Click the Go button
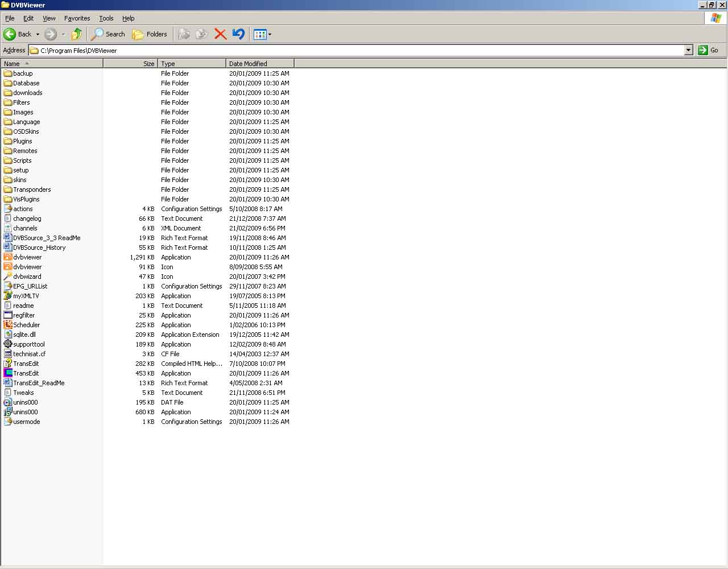Image resolution: width=728 pixels, height=569 pixels. [x=709, y=50]
